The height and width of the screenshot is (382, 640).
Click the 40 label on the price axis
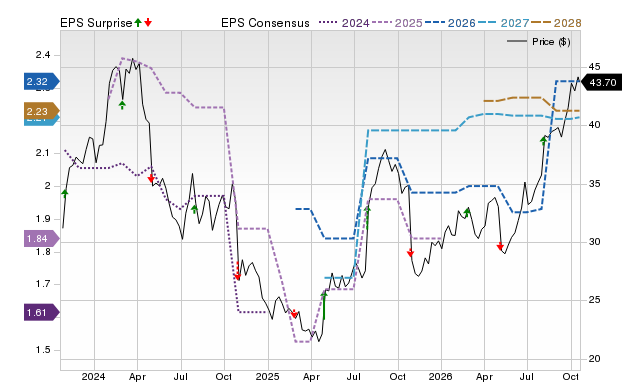click(x=594, y=125)
